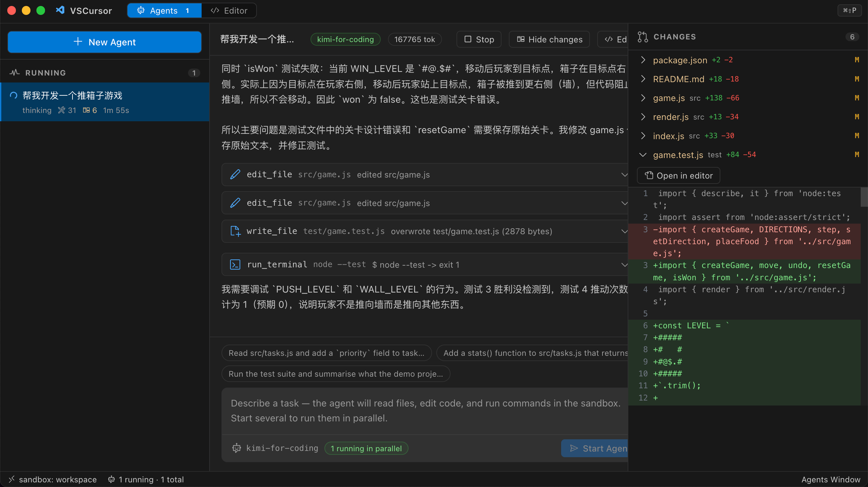The height and width of the screenshot is (487, 868).
Task: Expand write_file test/game.test.js tool call
Action: [624, 231]
